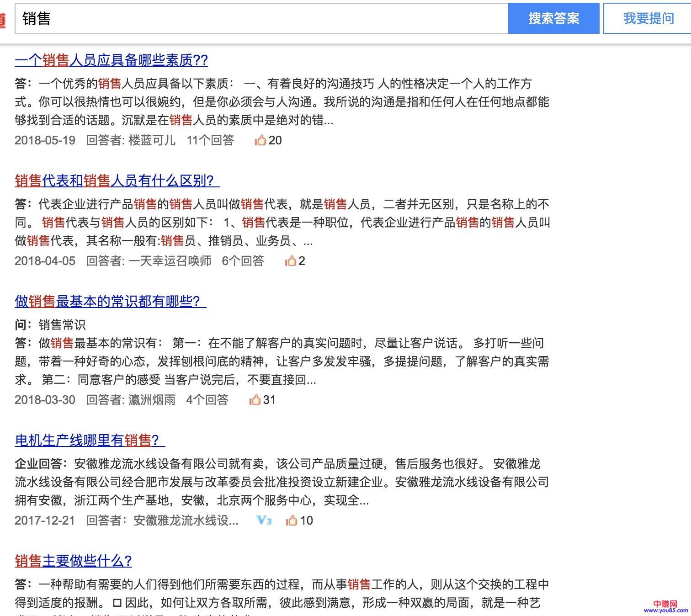This screenshot has height=616, width=691.
Task: Click the 我要提问 ask question button
Action: pyautogui.click(x=648, y=18)
